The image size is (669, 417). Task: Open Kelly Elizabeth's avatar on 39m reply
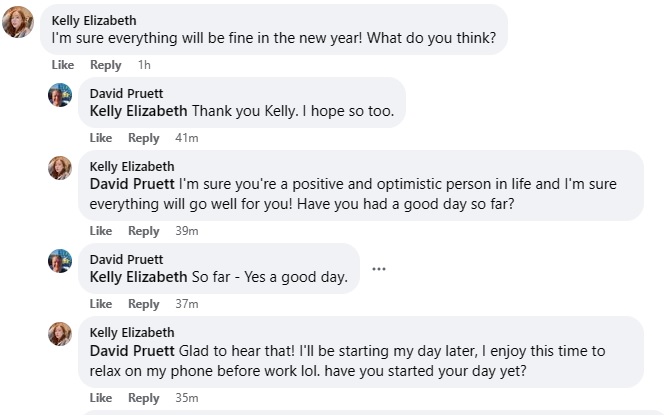click(60, 168)
